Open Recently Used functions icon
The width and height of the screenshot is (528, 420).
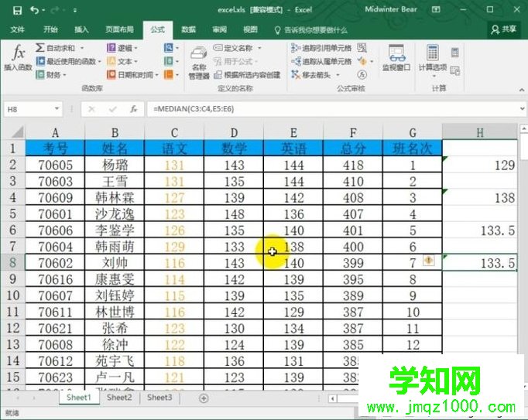40,61
